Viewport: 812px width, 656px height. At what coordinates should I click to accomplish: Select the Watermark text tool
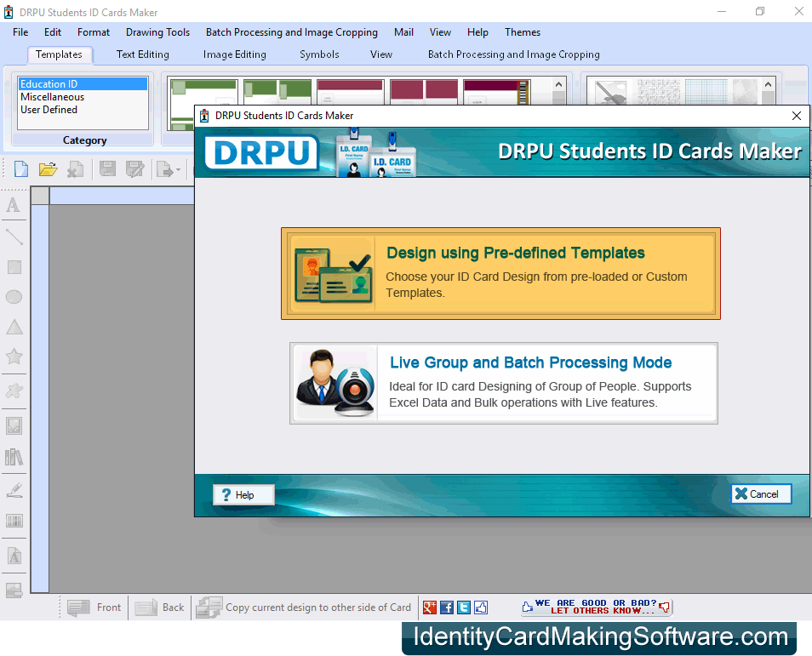14,556
